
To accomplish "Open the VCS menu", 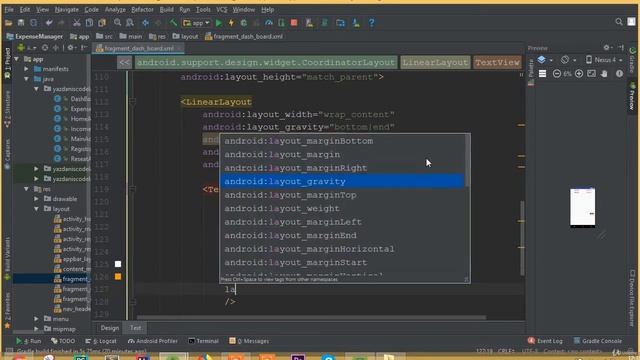I will tap(222, 9).
